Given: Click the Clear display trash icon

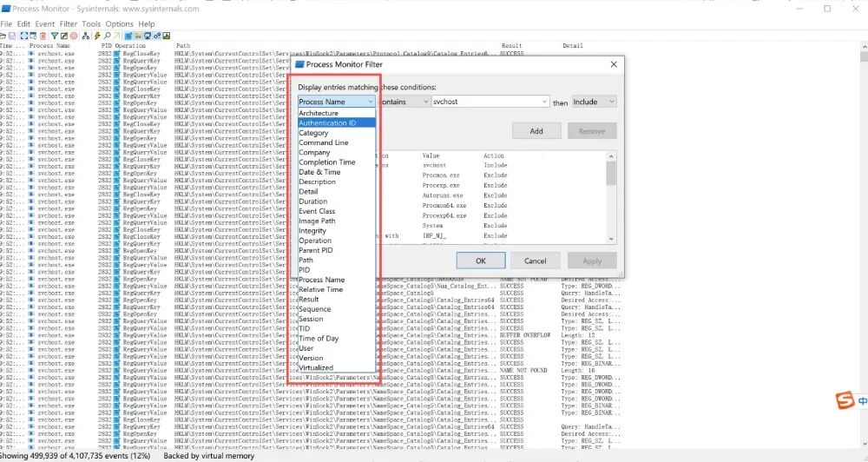Looking at the screenshot, I should click(x=43, y=36).
